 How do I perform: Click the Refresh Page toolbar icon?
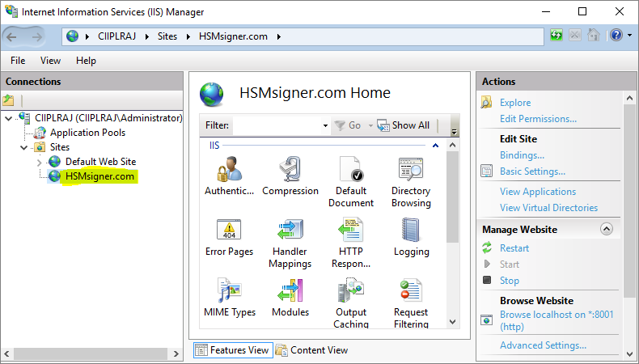pyautogui.click(x=556, y=36)
